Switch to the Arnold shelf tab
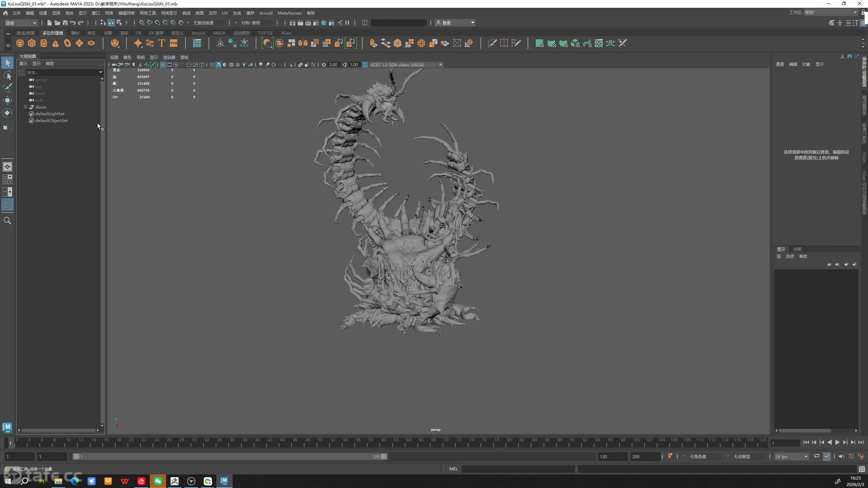This screenshot has width=868, height=488. (198, 33)
